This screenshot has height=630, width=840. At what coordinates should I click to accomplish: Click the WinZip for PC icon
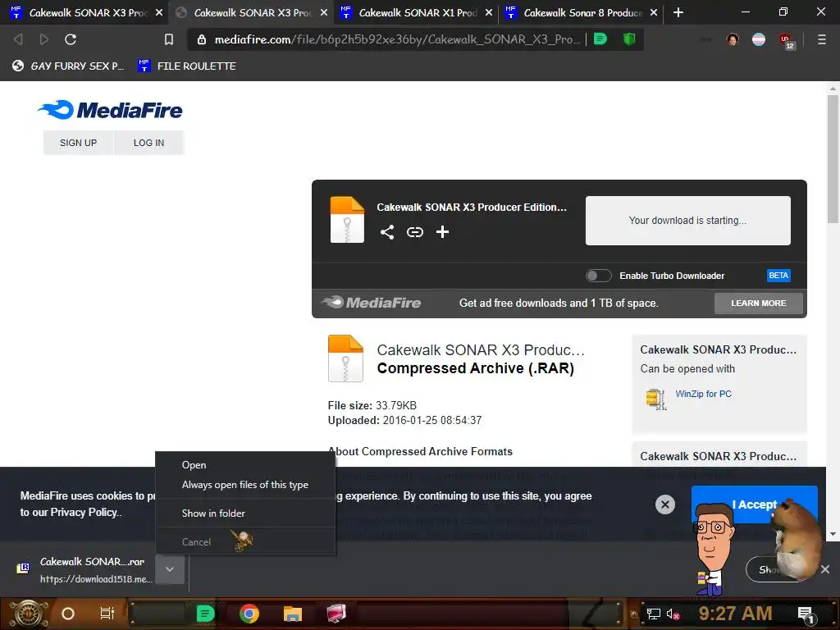coord(656,399)
